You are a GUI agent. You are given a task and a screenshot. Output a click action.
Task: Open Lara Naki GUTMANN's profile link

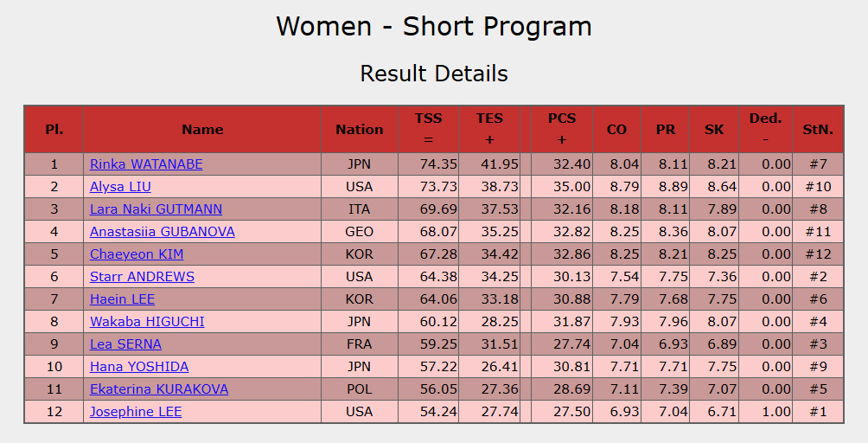click(x=156, y=209)
